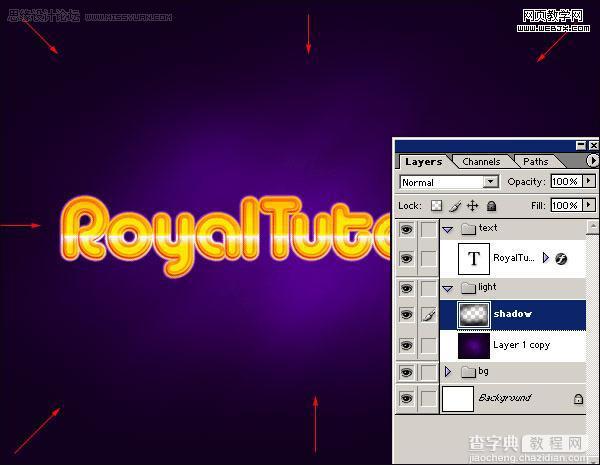The image size is (600, 465).
Task: Toggle link box next to text group
Action: pos(428,230)
